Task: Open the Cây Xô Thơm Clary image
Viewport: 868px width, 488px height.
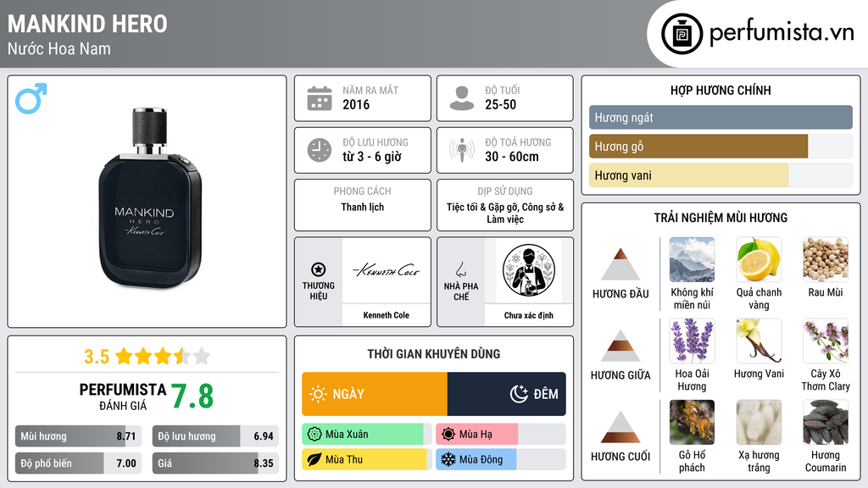Action: (x=826, y=341)
